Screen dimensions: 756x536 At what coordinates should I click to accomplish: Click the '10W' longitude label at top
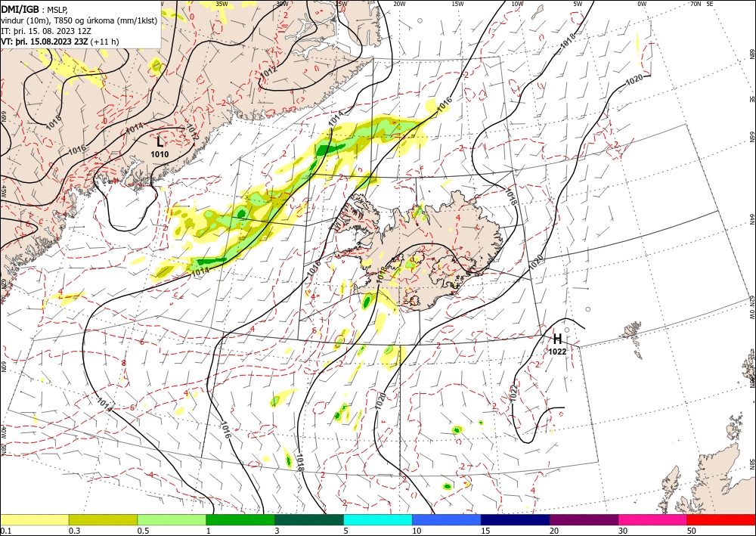[517, 4]
